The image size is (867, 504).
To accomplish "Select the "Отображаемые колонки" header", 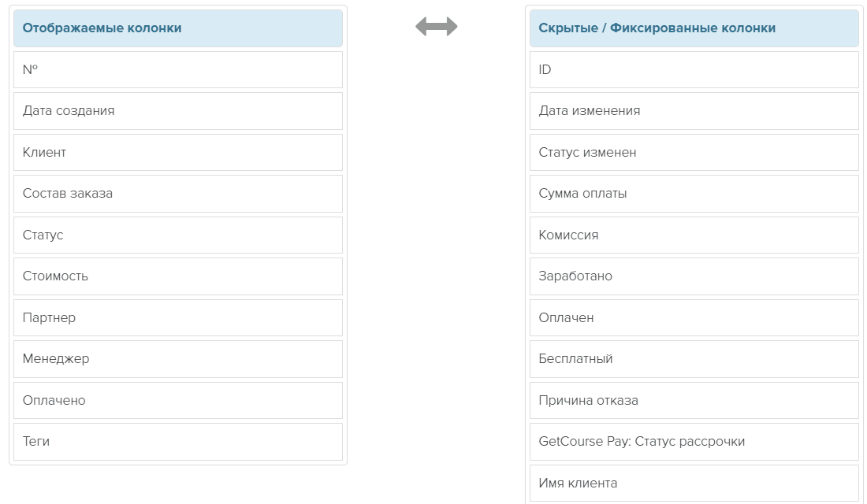I will [177, 28].
